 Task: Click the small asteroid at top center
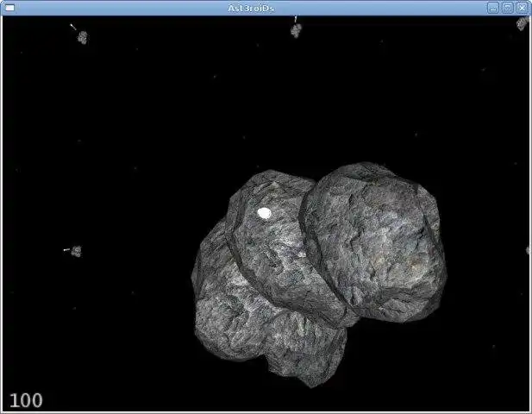coord(297,30)
